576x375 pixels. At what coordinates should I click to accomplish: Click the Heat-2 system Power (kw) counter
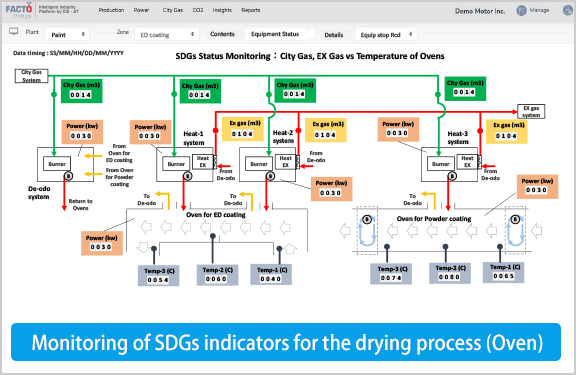point(331,189)
